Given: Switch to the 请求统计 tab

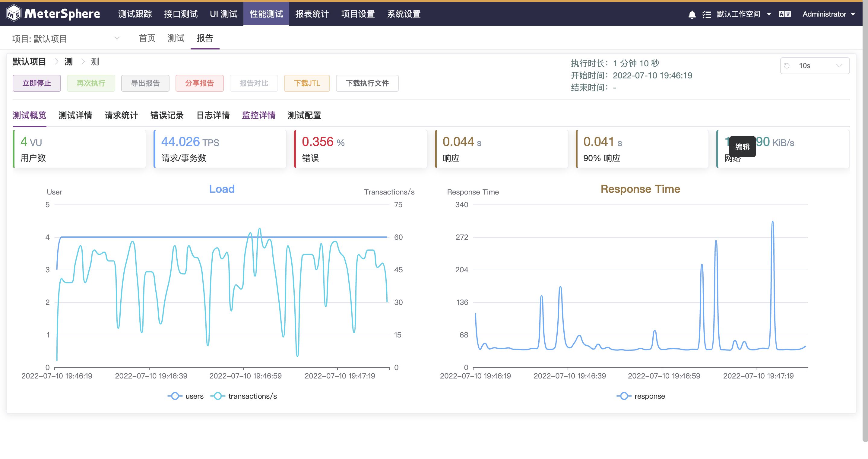Looking at the screenshot, I should (121, 116).
